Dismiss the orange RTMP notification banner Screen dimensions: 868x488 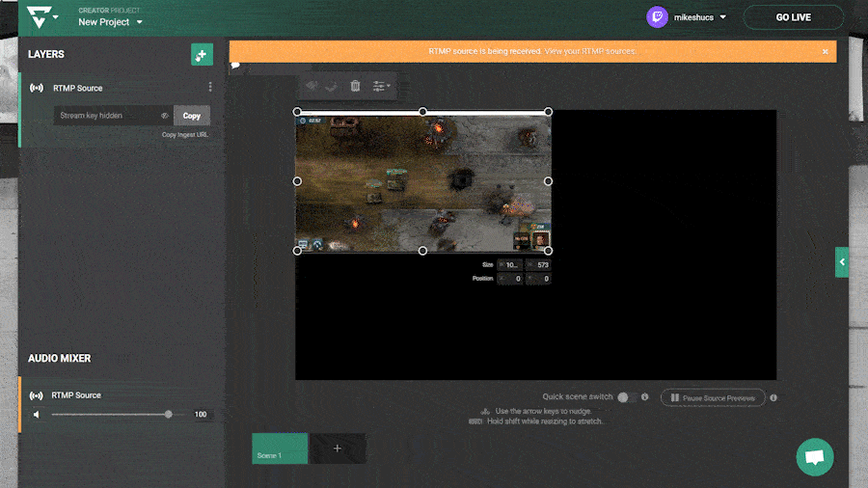point(826,51)
